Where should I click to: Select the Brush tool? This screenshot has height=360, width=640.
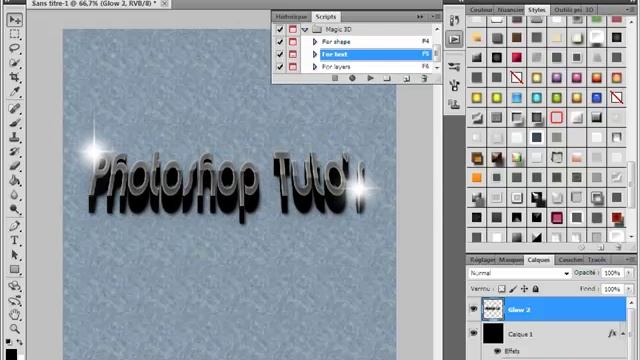tap(15, 123)
